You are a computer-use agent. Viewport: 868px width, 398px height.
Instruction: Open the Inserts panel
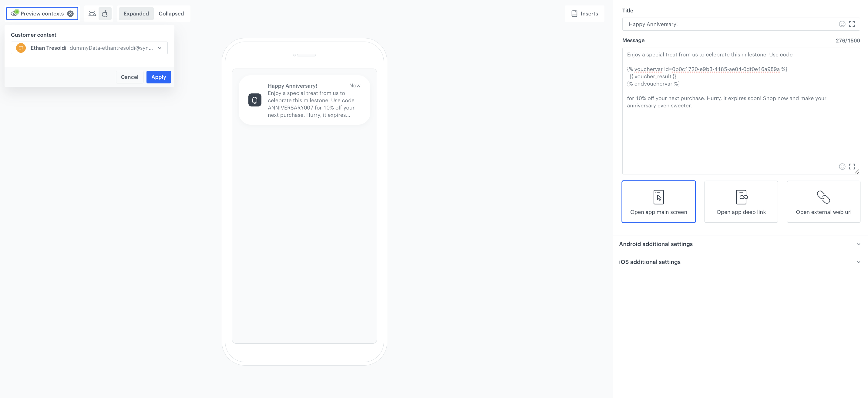pos(584,13)
